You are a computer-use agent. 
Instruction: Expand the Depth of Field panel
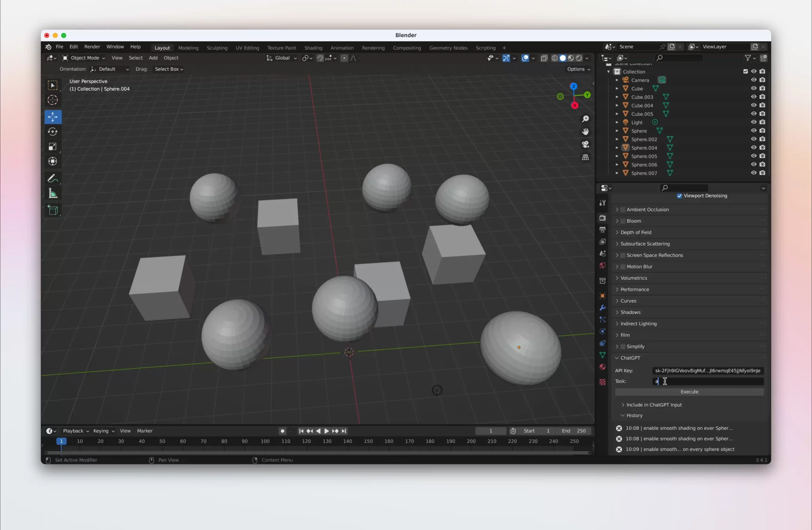(636, 232)
